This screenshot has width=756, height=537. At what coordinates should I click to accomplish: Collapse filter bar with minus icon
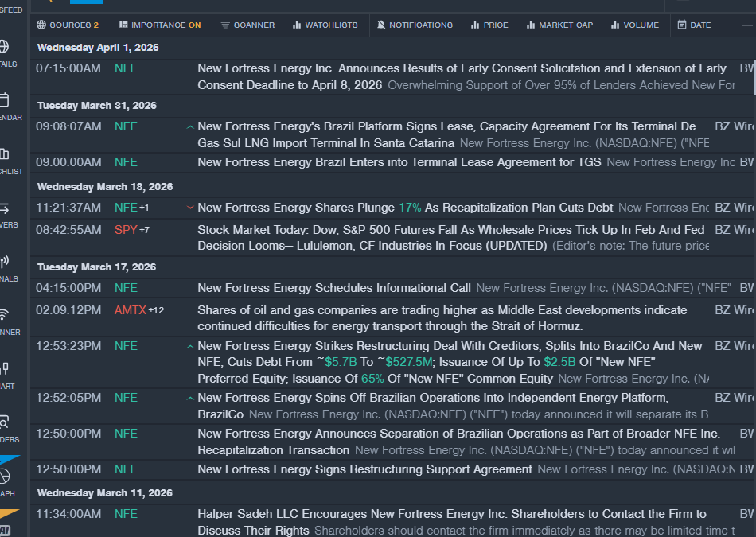[x=747, y=25]
